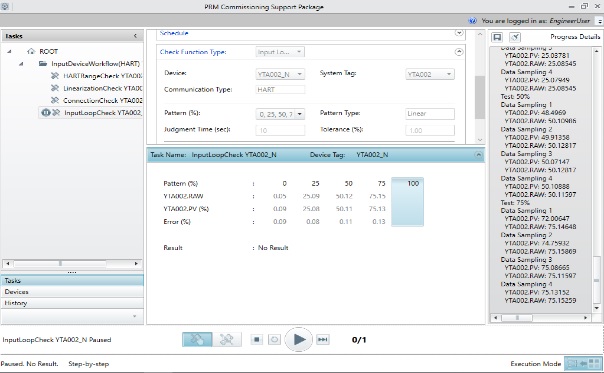Collapse the Tasks panel with the chevron

click(135, 36)
